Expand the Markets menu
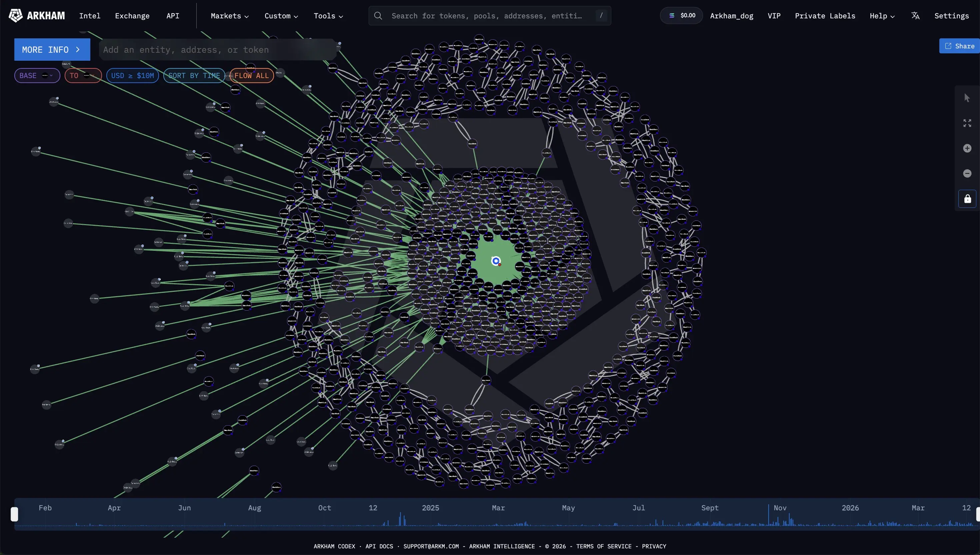 (x=229, y=16)
